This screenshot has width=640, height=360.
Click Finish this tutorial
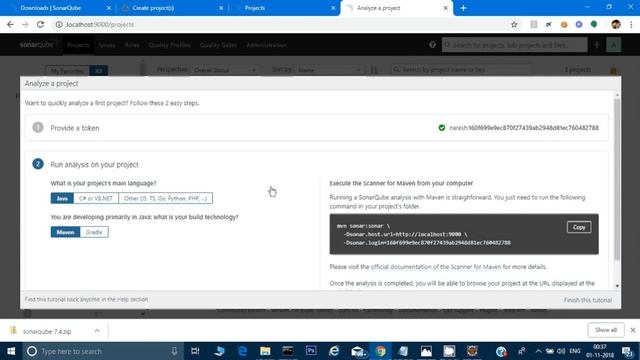[588, 300]
